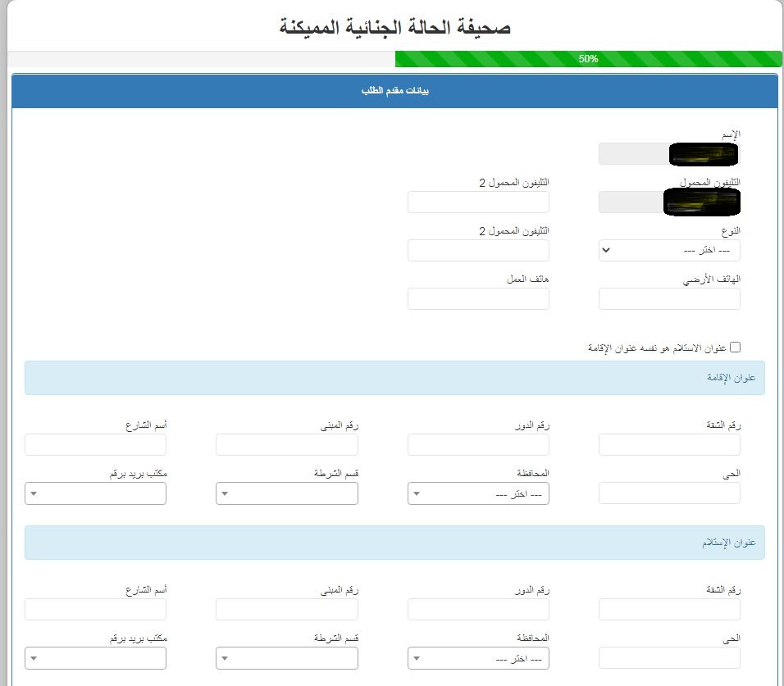Click الحى field under عنوان الإقامة
This screenshot has height=686, width=784.
[x=669, y=493]
